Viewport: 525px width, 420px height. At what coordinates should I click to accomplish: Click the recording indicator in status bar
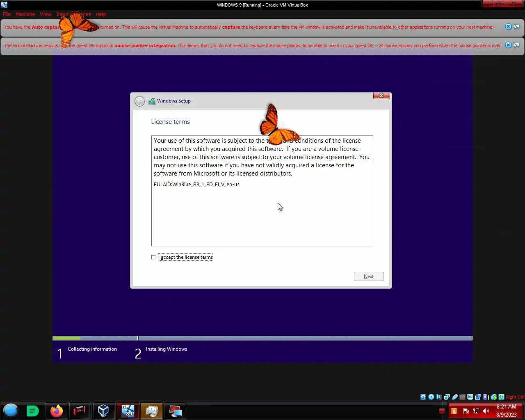(478, 397)
